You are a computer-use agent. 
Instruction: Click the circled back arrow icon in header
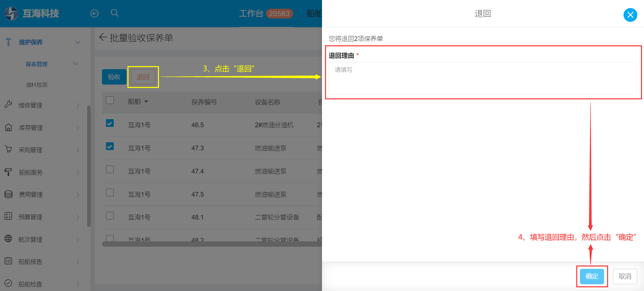pos(95,13)
